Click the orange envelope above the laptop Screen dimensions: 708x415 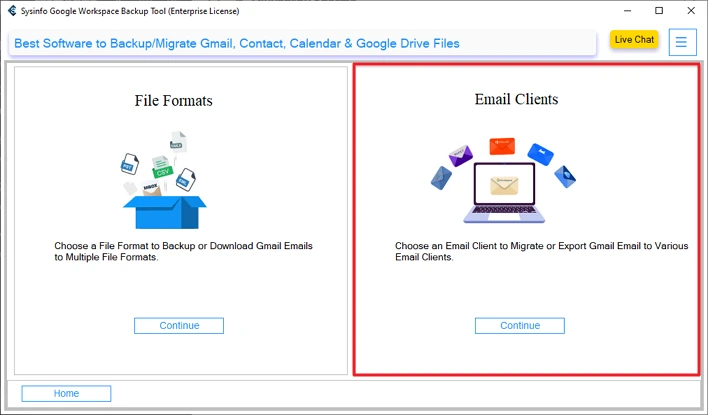502,146
